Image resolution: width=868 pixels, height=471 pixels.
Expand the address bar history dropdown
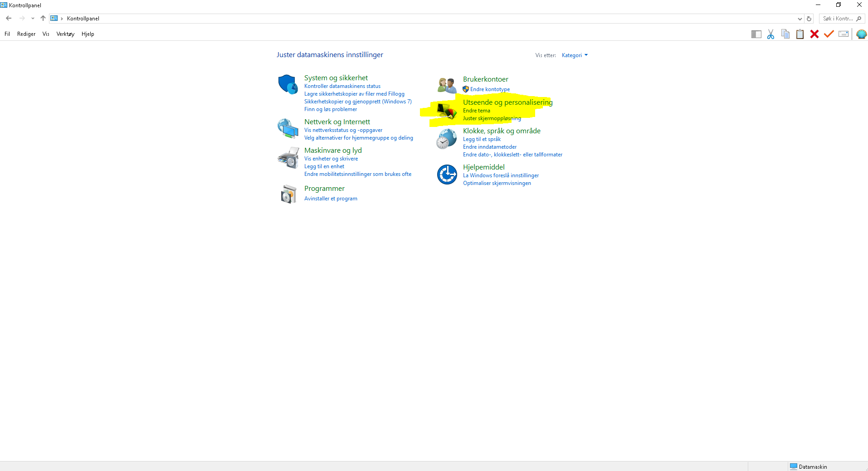coord(800,19)
